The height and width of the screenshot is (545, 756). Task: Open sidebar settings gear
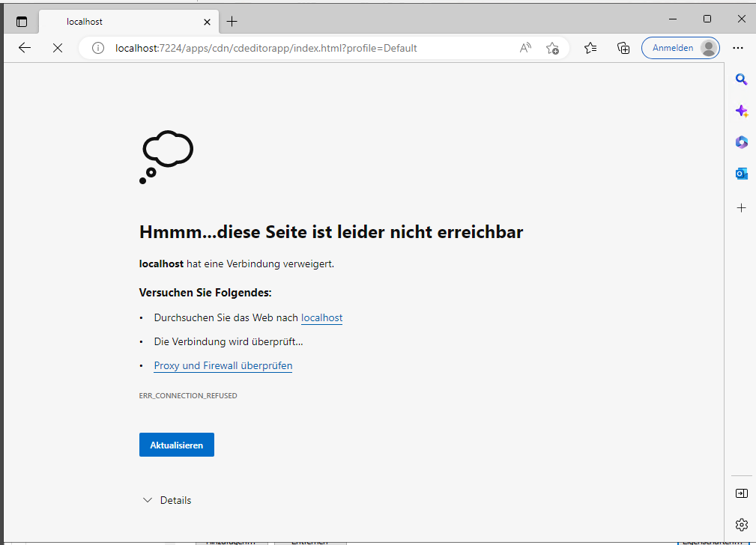741,524
